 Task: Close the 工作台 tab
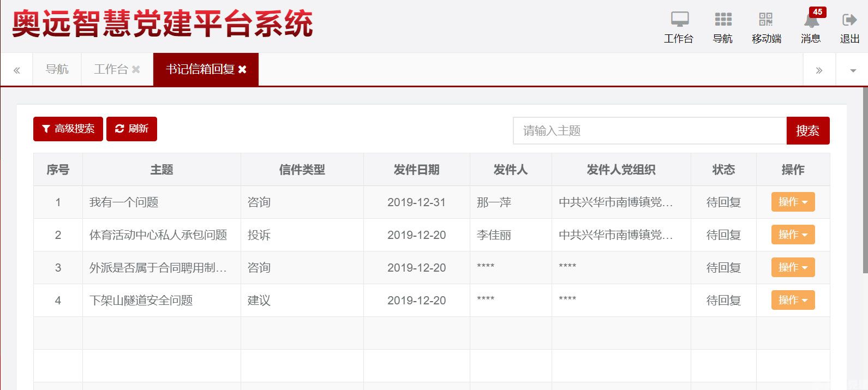click(x=136, y=69)
